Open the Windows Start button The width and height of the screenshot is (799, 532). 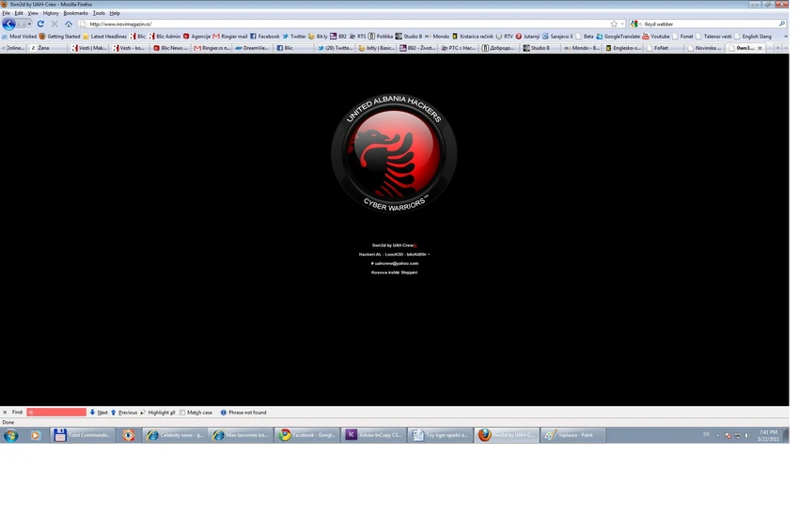point(10,435)
